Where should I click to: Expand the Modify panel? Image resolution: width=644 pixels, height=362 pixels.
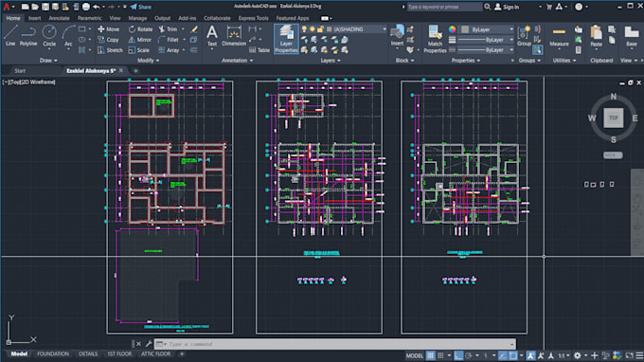pos(148,61)
